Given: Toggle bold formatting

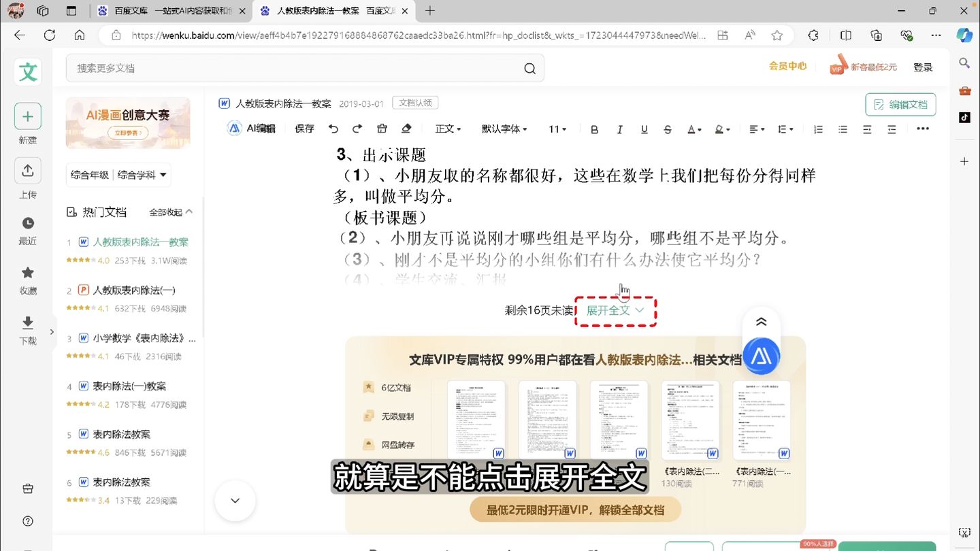Looking at the screenshot, I should click(x=595, y=129).
